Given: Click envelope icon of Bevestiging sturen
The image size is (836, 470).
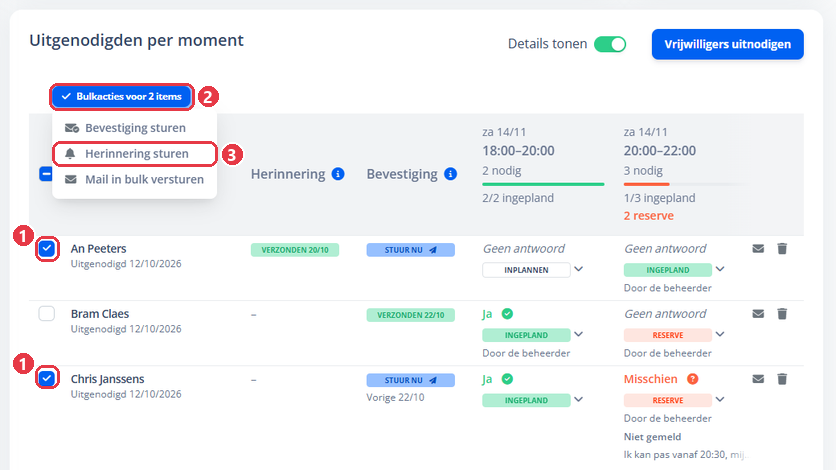Looking at the screenshot, I should [x=71, y=128].
